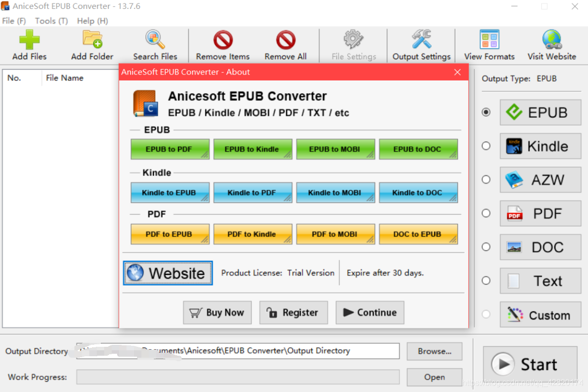Close the About dialog with the X
Screen dimensions: 588x392
point(457,72)
